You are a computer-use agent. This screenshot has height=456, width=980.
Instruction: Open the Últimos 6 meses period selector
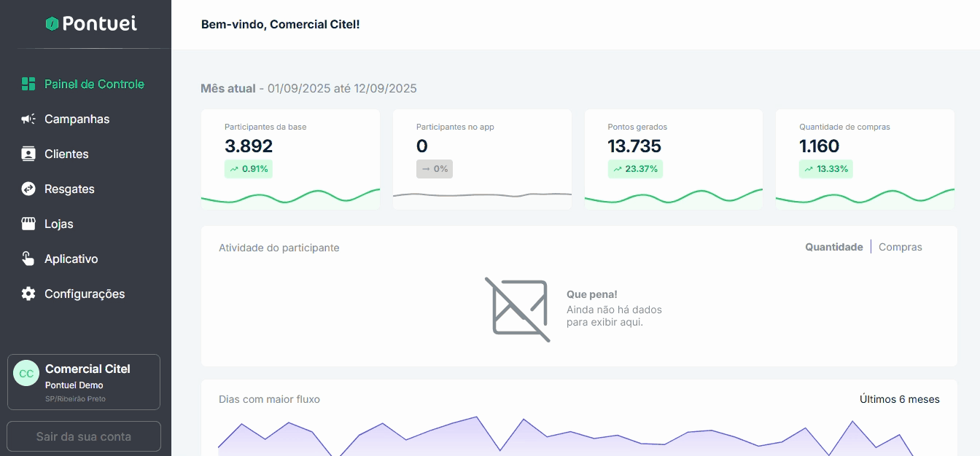click(899, 399)
